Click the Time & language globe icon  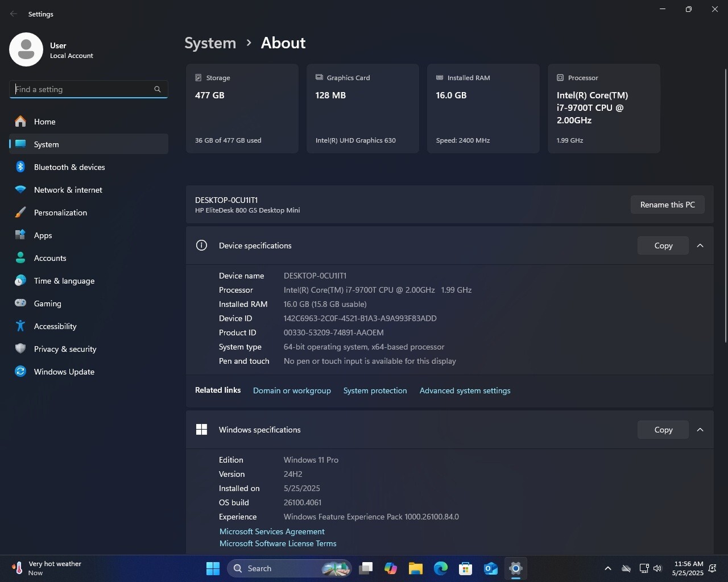[x=20, y=280]
